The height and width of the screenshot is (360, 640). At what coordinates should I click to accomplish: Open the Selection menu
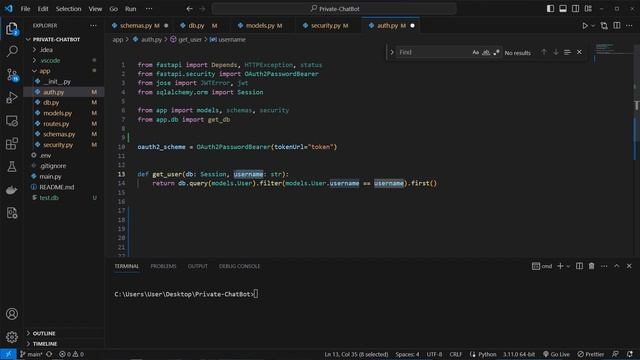pos(68,9)
